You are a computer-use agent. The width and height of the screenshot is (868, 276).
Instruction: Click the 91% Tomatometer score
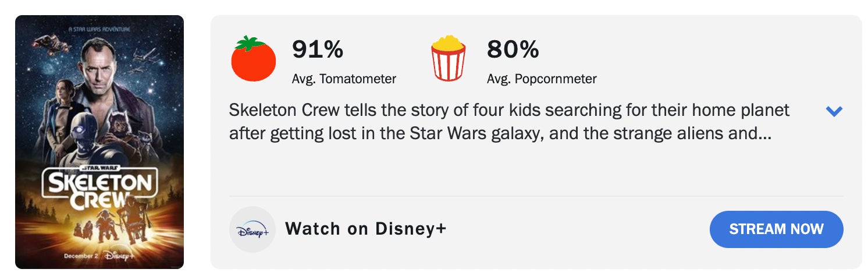click(317, 50)
